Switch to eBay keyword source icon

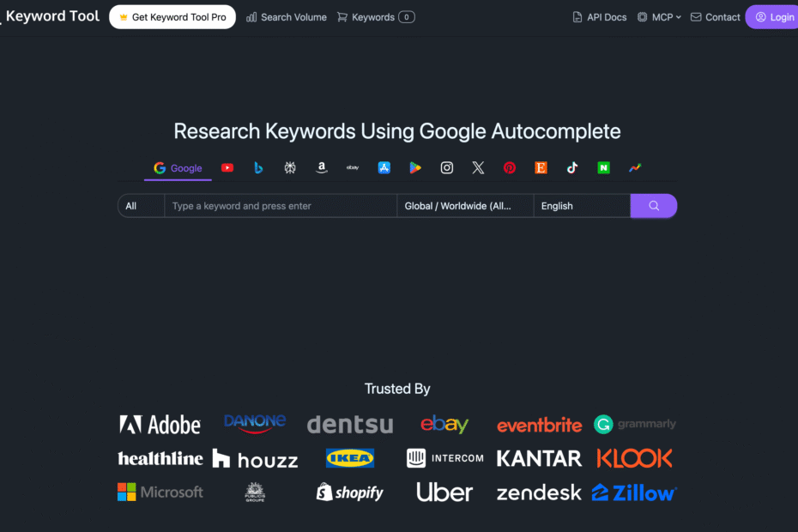(x=353, y=167)
